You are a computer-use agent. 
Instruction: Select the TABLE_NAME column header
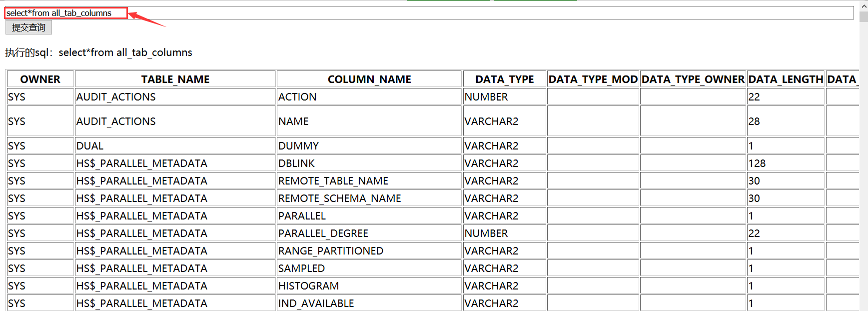(175, 79)
